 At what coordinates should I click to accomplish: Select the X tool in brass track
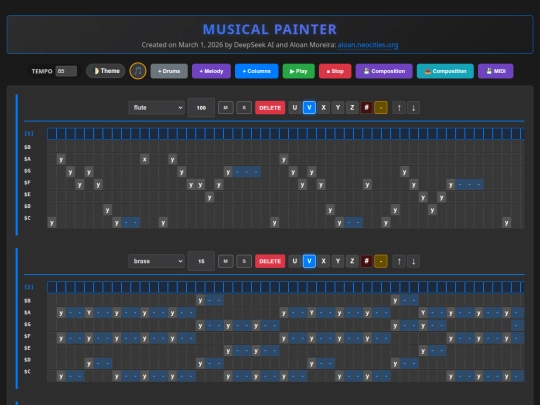tap(323, 261)
